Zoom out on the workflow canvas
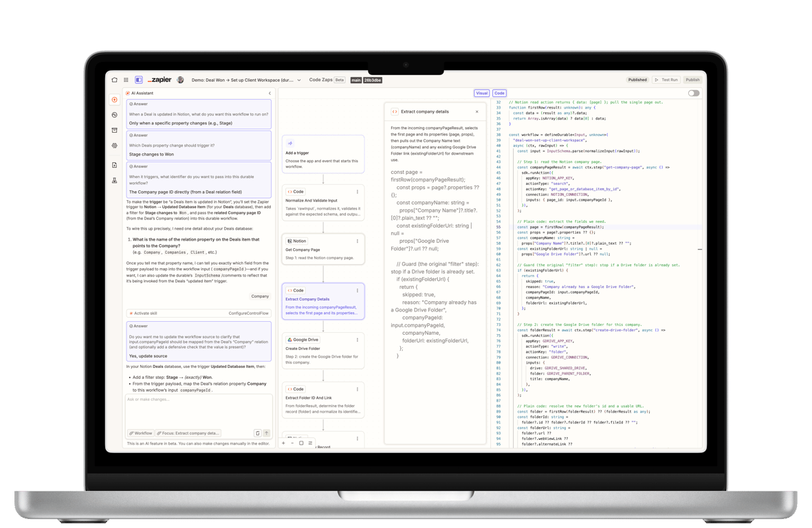 pyautogui.click(x=292, y=443)
